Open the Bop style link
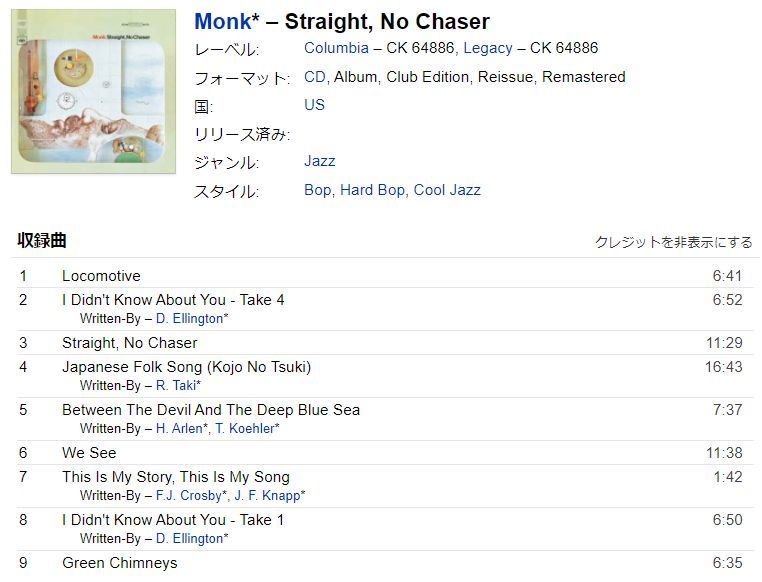Viewport: 762px width, 582px height. 318,190
